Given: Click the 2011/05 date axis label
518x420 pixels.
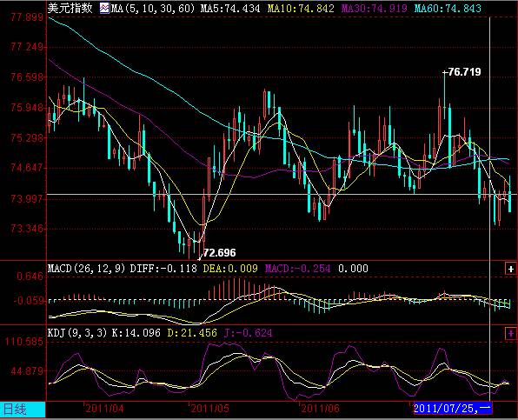Looking at the screenshot, I should pos(210,409).
